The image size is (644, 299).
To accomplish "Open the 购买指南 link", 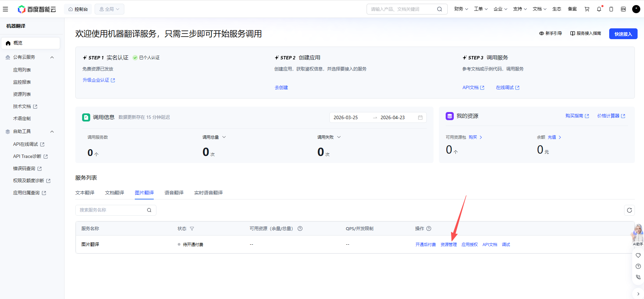I will (577, 116).
